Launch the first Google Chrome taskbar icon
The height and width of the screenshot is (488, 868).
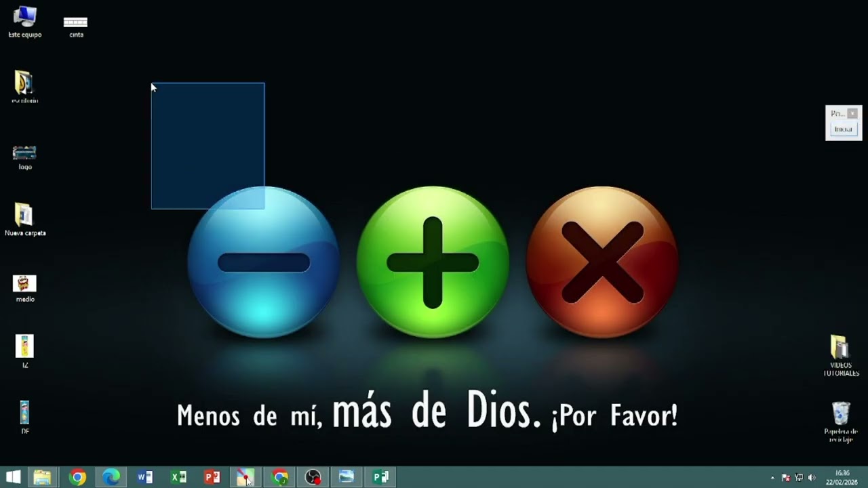click(x=77, y=477)
